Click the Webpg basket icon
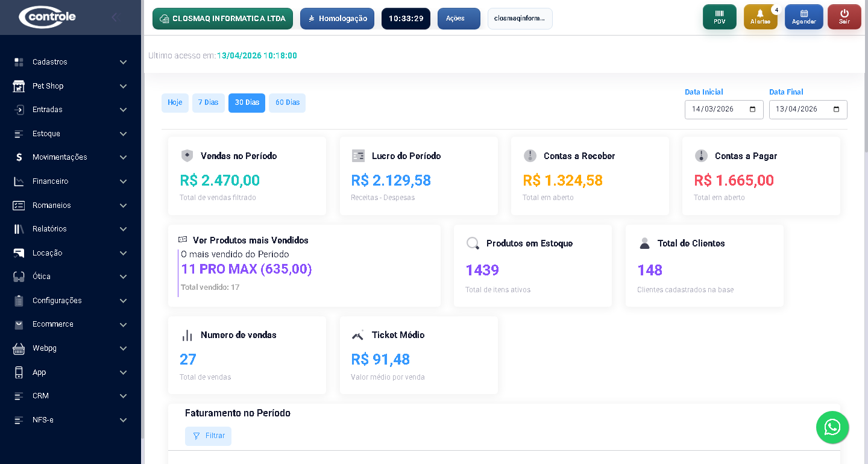 tap(19, 348)
